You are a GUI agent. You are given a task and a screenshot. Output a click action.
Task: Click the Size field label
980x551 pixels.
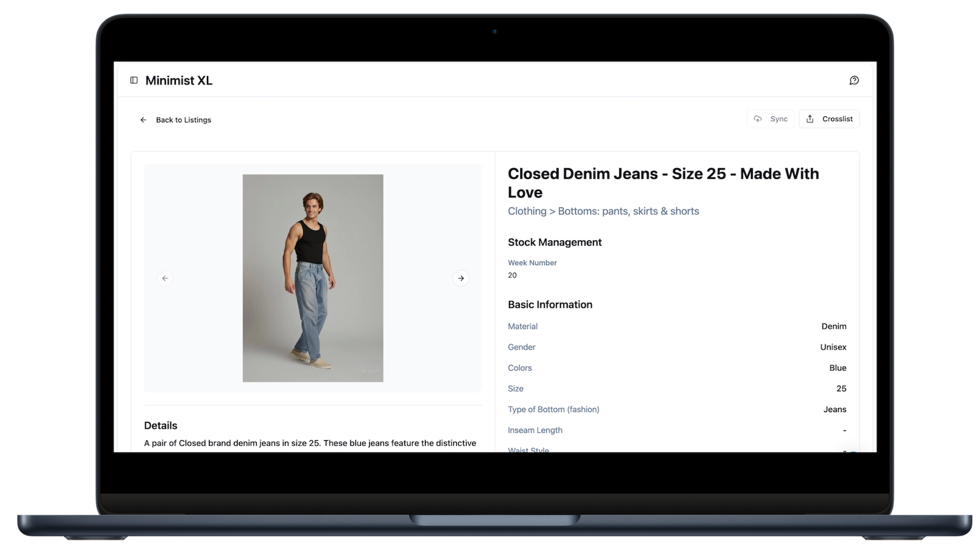click(x=515, y=389)
